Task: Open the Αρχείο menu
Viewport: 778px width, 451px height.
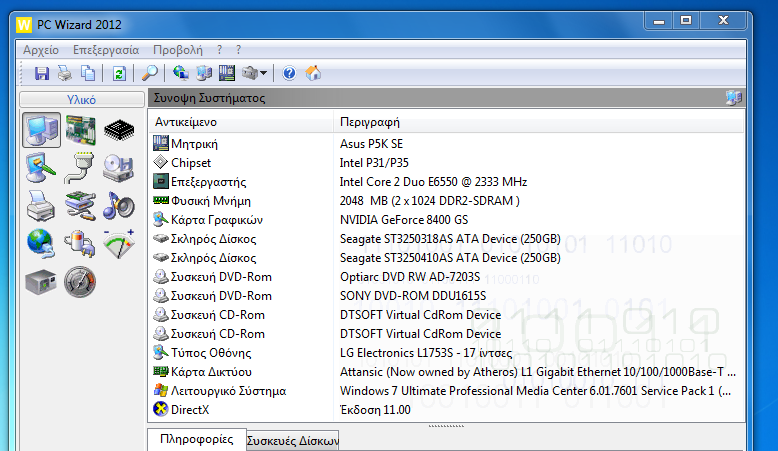Action: point(41,50)
